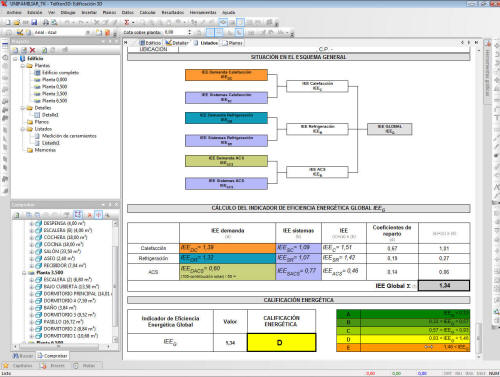The image size is (500, 377).
Task: Open the Herramientas menu
Action: pyautogui.click(x=203, y=12)
